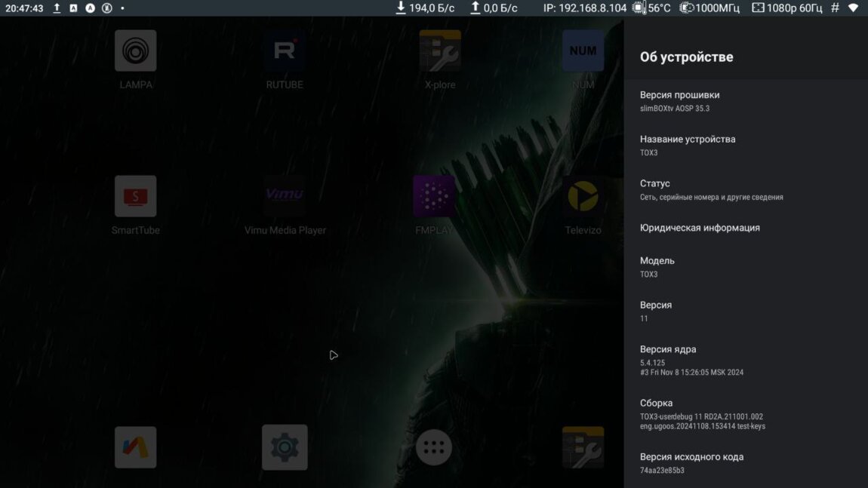Click the bottom-left colorful A app icon

[136, 447]
